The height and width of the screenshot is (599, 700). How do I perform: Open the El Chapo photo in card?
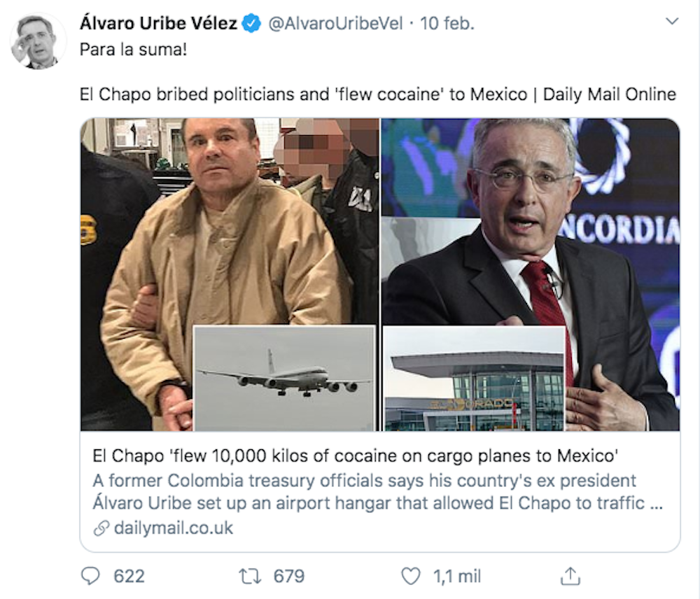coord(230,222)
